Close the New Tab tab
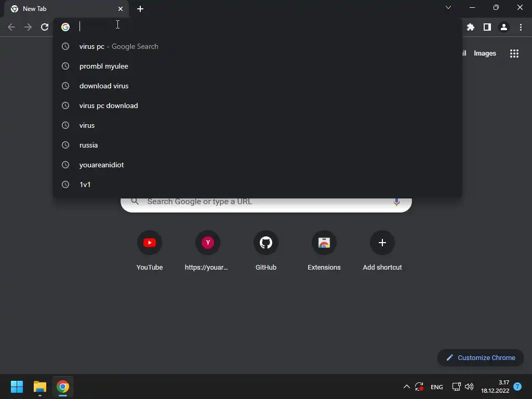Screen dimensions: 532x399 tap(121, 9)
